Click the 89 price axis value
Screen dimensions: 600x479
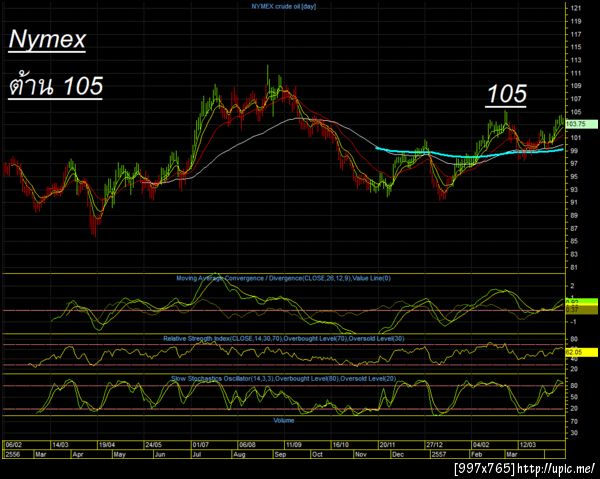574,215
